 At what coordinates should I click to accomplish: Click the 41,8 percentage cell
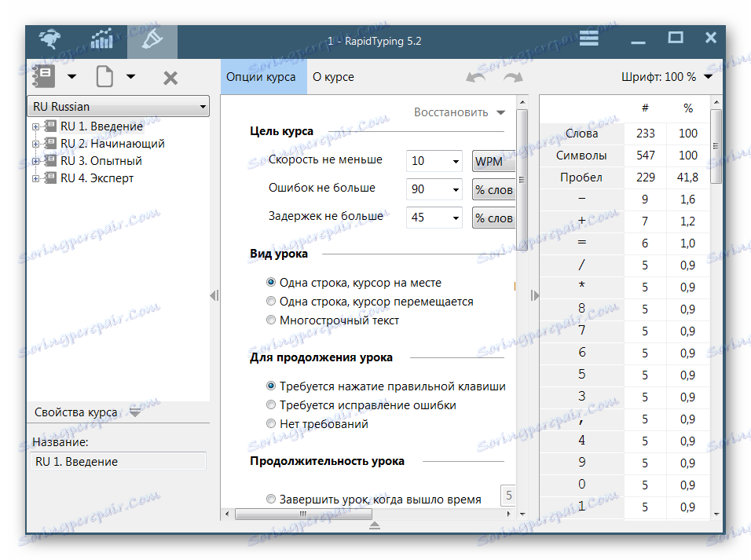click(688, 178)
